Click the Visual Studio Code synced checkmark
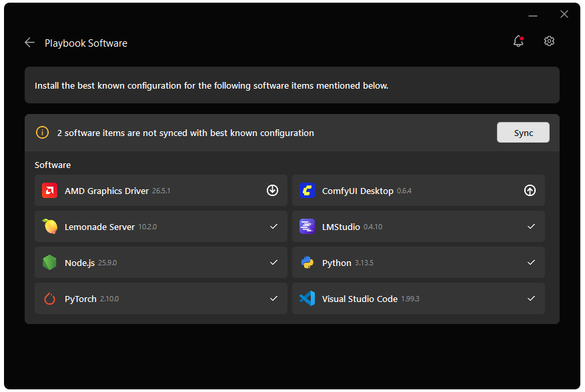 [x=531, y=299]
